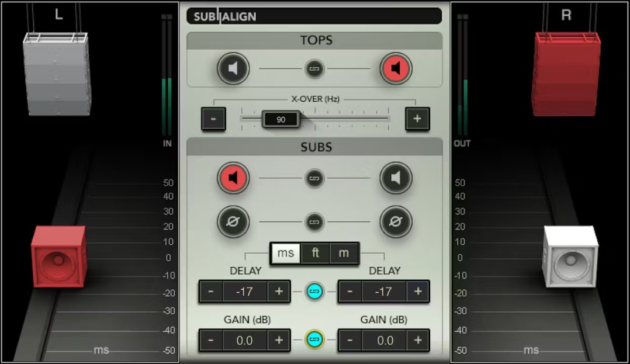Click the right white subwoofer graphic
Image resolution: width=630 pixels, height=364 pixels.
tap(570, 257)
